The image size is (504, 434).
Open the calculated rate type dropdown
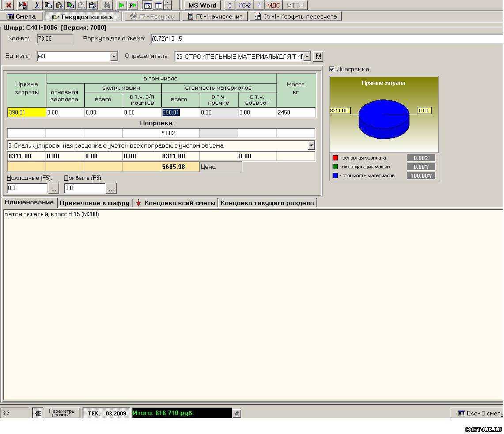(311, 145)
